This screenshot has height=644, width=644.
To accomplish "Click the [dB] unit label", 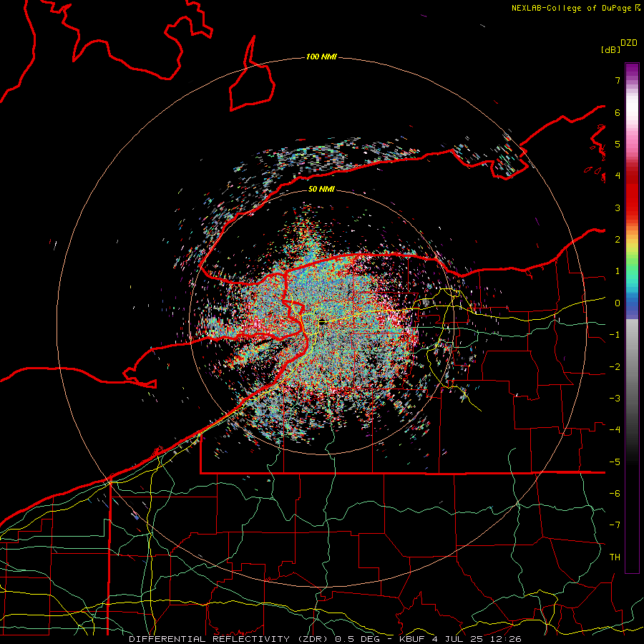I will (x=611, y=49).
